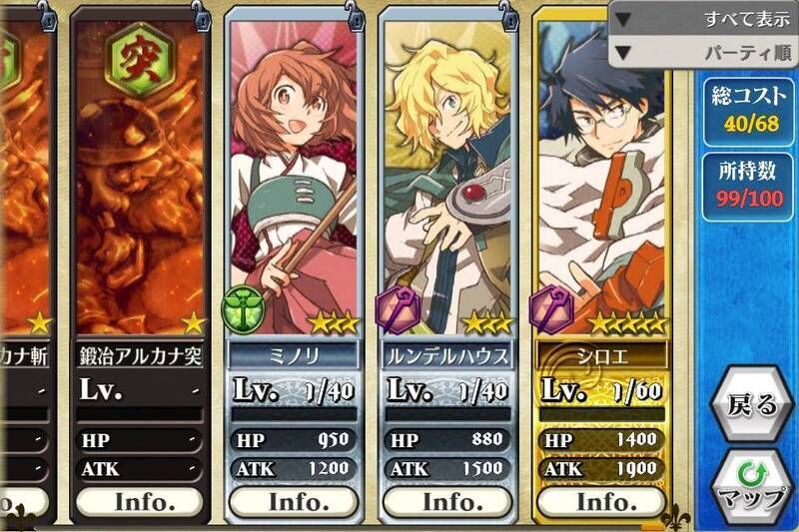799x532 pixels.
Task: Click Rundelhaus's three-star rarity stars
Action: pyautogui.click(x=487, y=323)
